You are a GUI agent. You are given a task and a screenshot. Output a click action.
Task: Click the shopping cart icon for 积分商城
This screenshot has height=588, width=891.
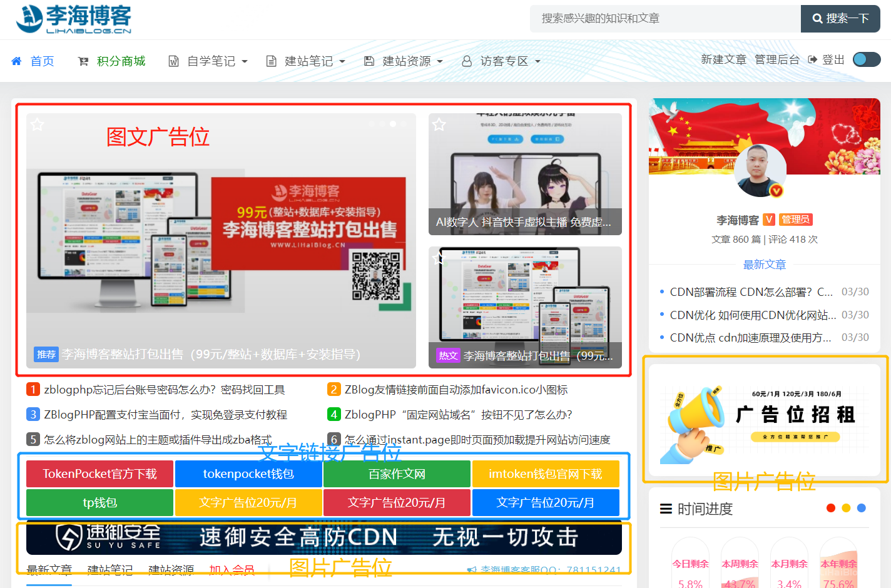coord(83,61)
